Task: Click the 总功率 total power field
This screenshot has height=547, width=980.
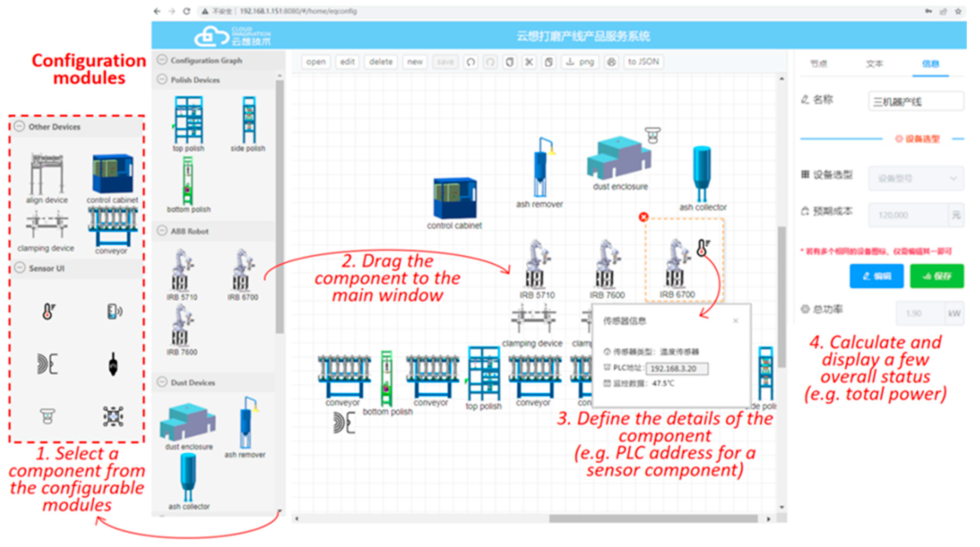Action: 921,313
